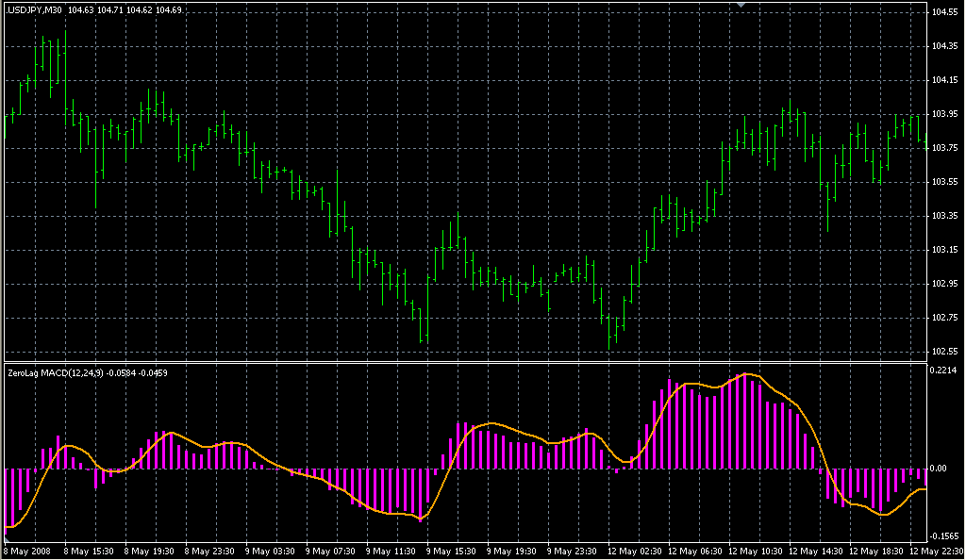Click the orange signal line's highest peak
The height and width of the screenshot is (560, 966).
pyautogui.click(x=747, y=374)
